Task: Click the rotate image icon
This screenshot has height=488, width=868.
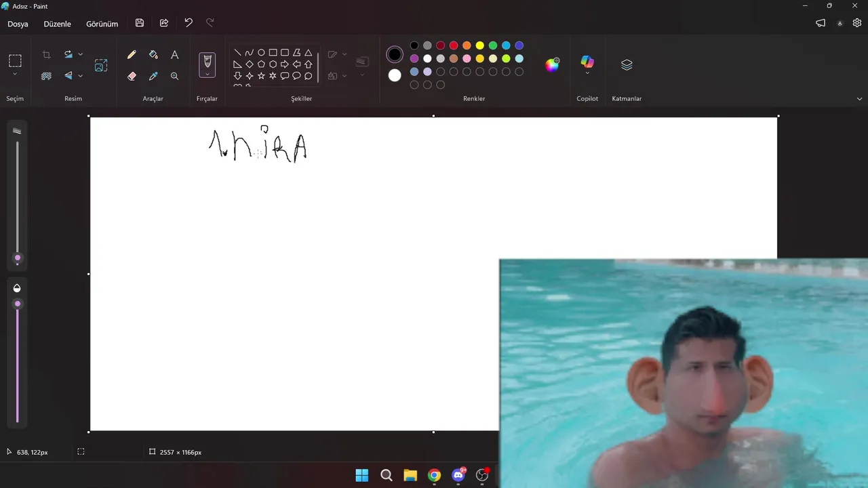Action: (x=68, y=54)
